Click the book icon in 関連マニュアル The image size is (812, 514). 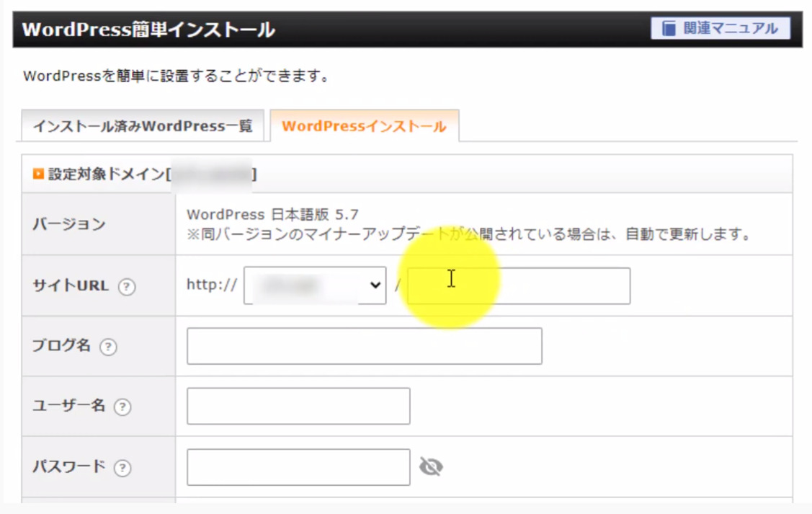click(669, 29)
